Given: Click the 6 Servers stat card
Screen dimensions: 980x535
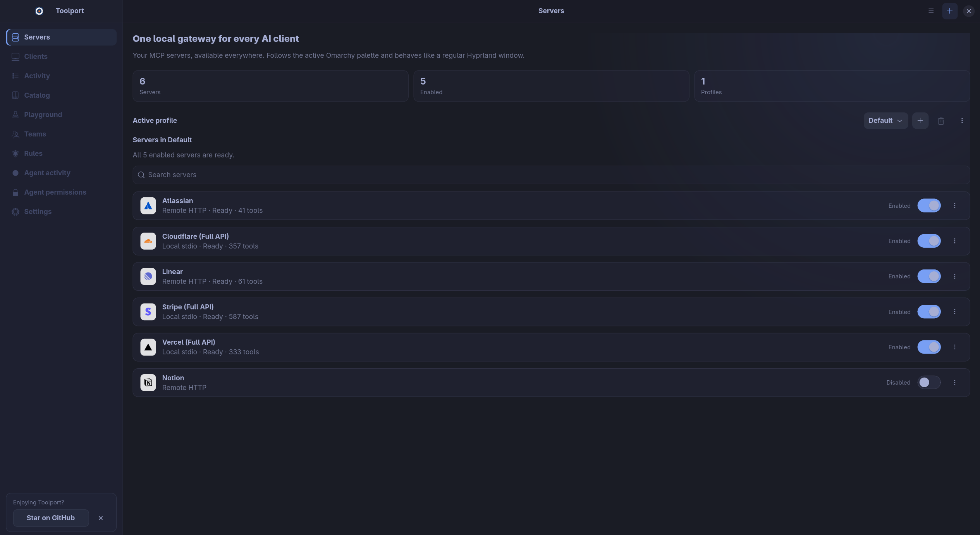Looking at the screenshot, I should point(270,86).
